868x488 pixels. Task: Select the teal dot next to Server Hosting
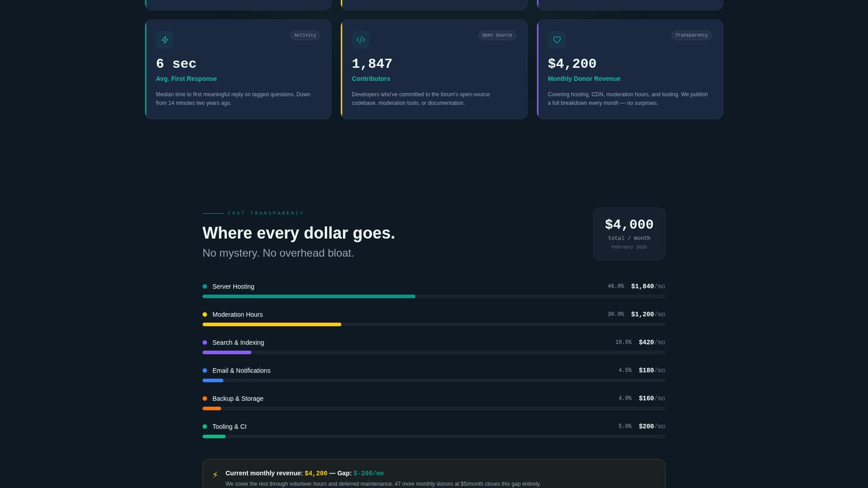click(x=205, y=286)
